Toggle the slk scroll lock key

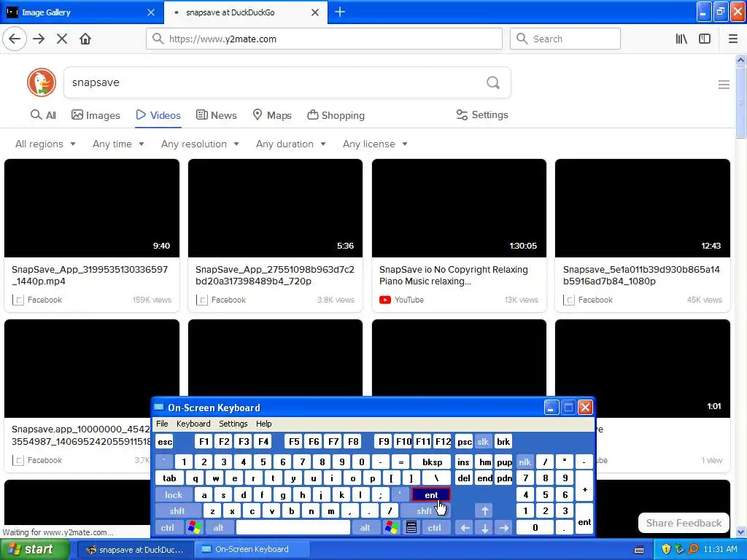[x=483, y=441]
